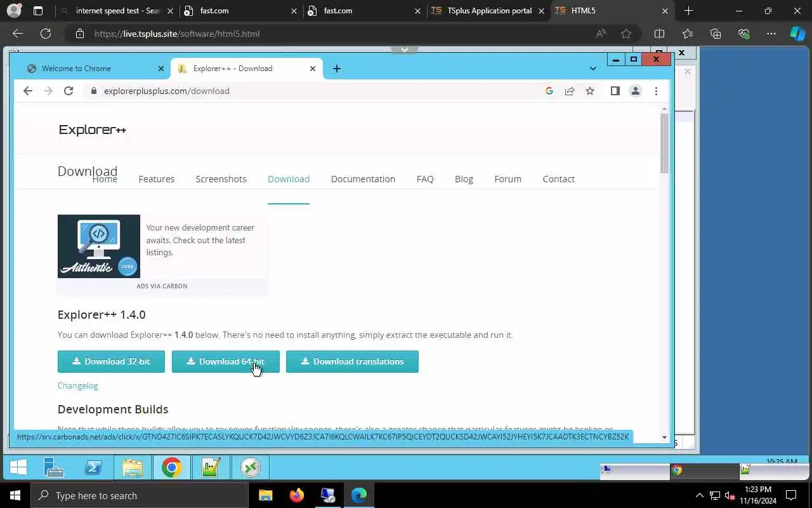Screen dimensions: 812x508
Task: Show hidden system tray icons
Action: pos(699,495)
